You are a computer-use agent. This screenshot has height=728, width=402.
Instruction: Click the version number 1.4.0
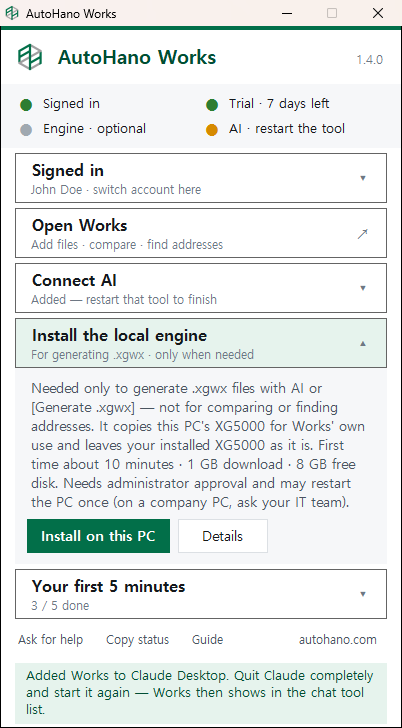click(x=370, y=60)
